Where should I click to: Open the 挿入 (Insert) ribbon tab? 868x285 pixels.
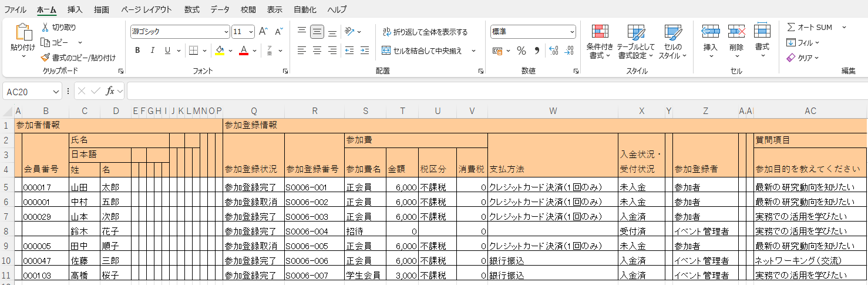coord(75,9)
